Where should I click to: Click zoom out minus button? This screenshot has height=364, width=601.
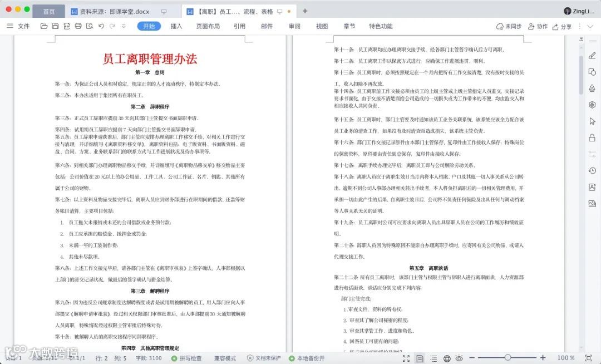coord(472,358)
